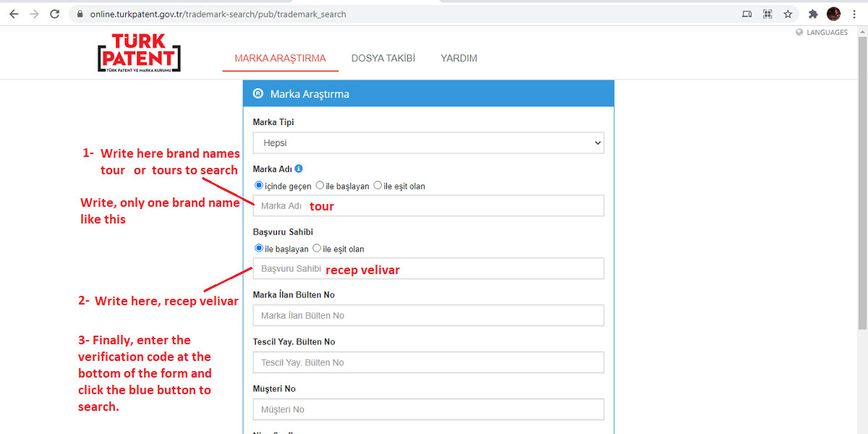Click the Türk Patent logo
Screen dimensions: 868x434
coord(139,54)
